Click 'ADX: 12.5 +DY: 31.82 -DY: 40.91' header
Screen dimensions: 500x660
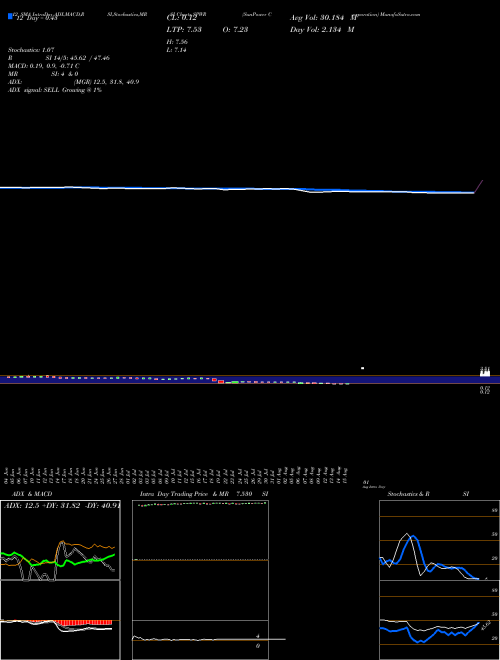coord(62,505)
